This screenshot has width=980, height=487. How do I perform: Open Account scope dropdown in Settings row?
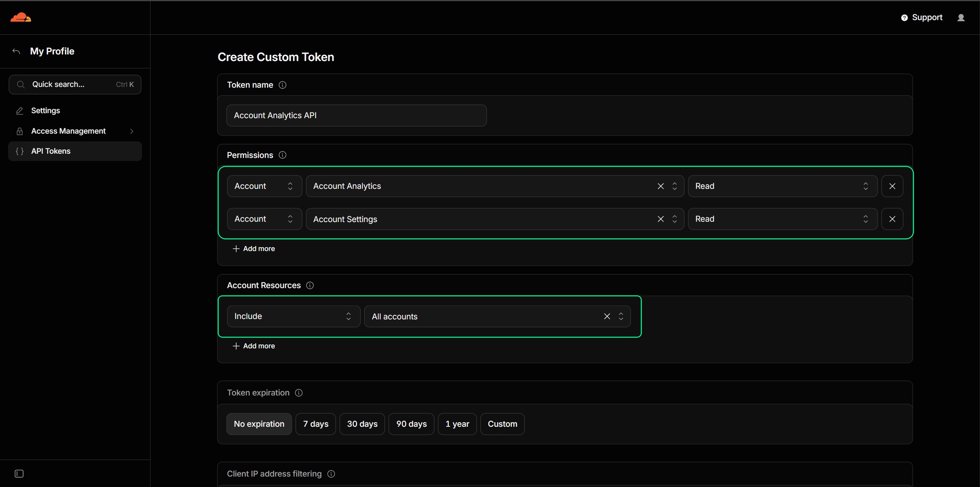point(264,219)
